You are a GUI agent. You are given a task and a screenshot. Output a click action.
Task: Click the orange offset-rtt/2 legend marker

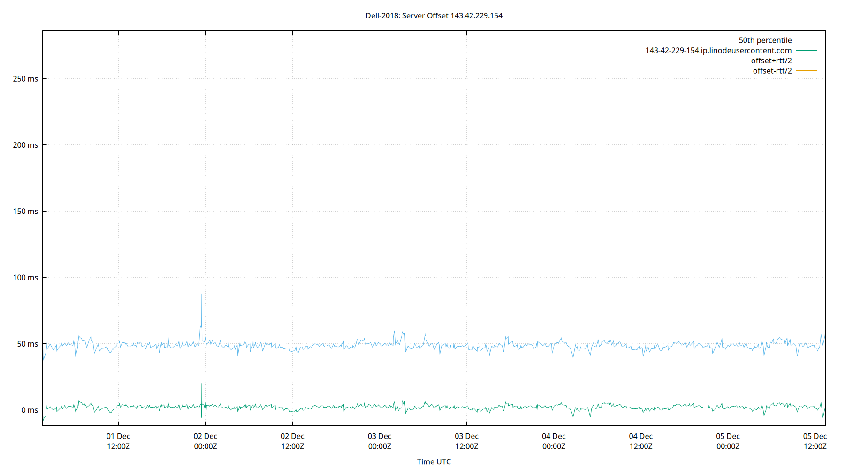[806, 70]
